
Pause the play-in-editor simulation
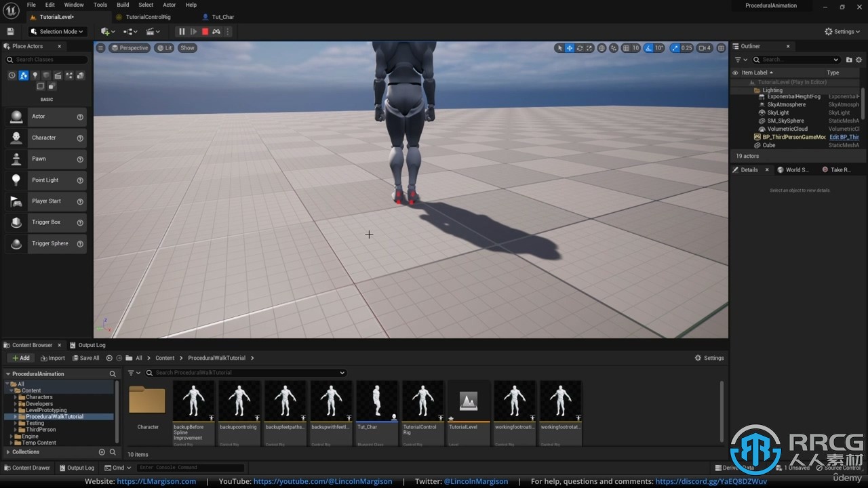tap(182, 31)
